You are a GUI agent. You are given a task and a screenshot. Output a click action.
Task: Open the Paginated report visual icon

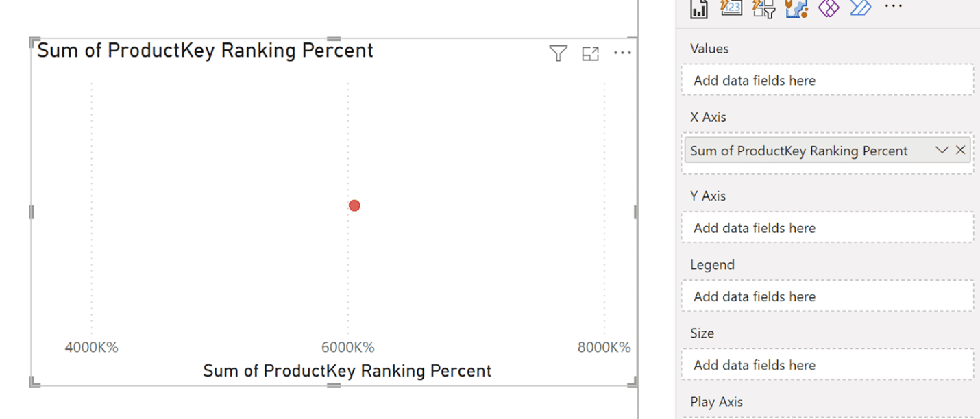(x=699, y=8)
